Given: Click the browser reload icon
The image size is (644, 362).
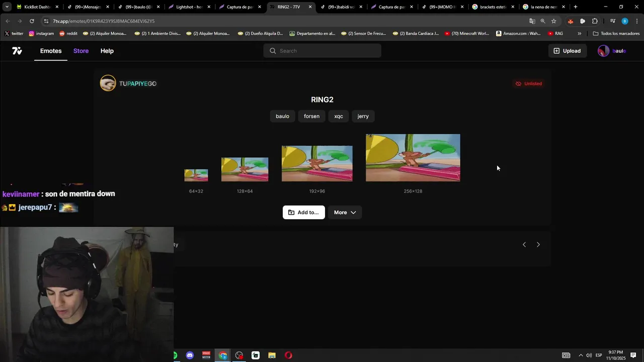Looking at the screenshot, I should pos(32,21).
